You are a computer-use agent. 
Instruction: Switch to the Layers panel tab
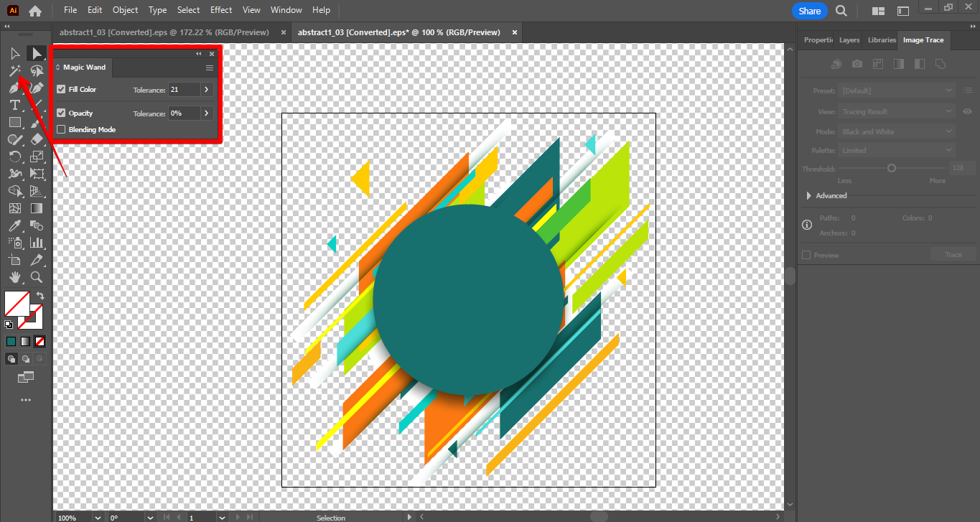pyautogui.click(x=849, y=40)
